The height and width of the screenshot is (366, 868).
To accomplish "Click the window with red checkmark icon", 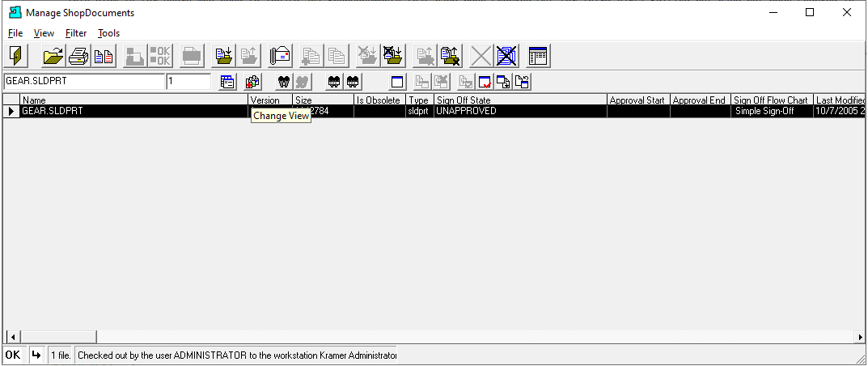I will (x=485, y=82).
